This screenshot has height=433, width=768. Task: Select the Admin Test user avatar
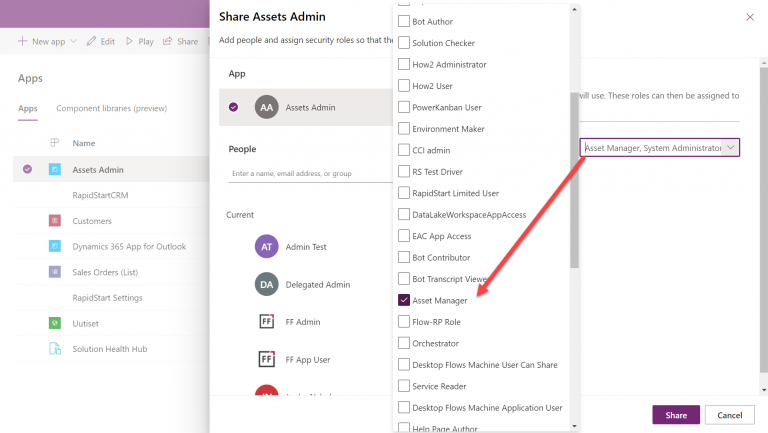(x=266, y=246)
